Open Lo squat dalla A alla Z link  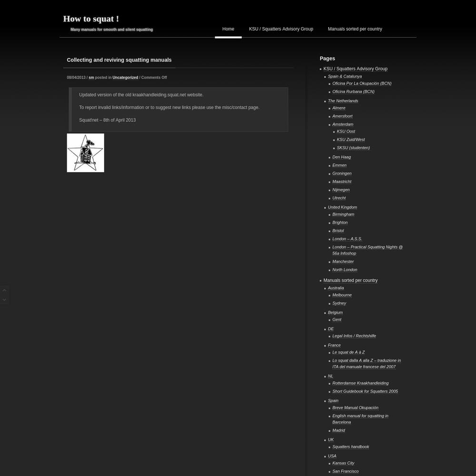[x=367, y=364]
